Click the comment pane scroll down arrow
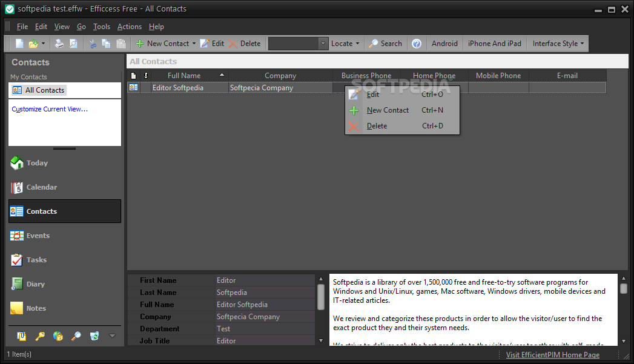The height and width of the screenshot is (364, 634). tap(624, 341)
